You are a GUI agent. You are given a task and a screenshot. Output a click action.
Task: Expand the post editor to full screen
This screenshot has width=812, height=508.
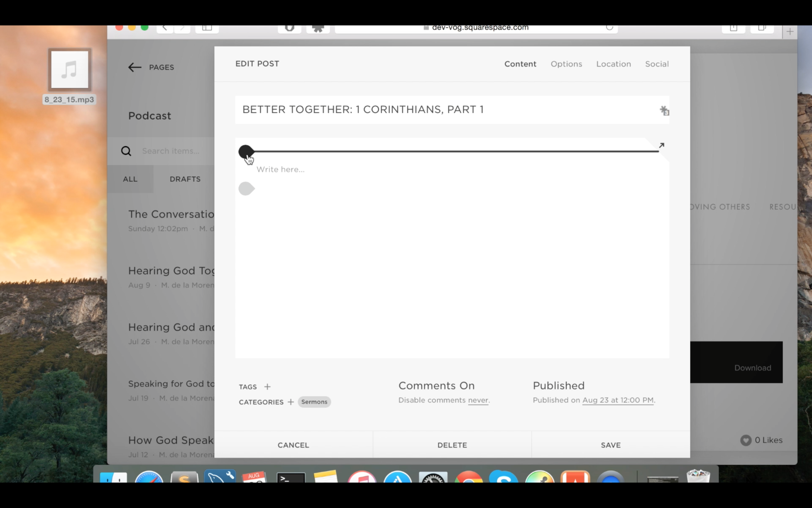point(661,146)
